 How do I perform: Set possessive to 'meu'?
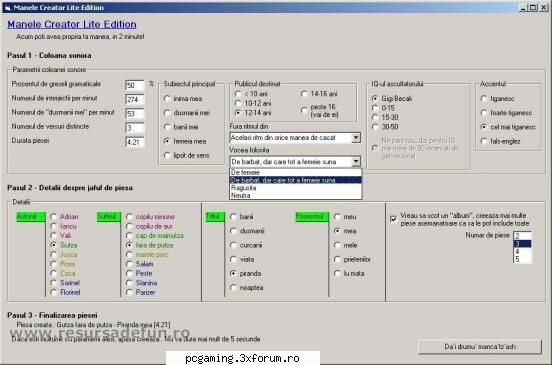coord(337,216)
